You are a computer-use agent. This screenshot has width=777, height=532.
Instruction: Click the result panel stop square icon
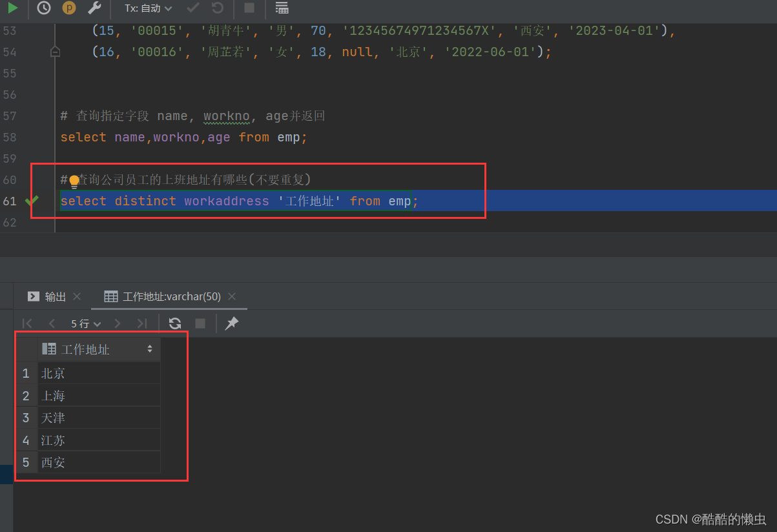(x=200, y=323)
